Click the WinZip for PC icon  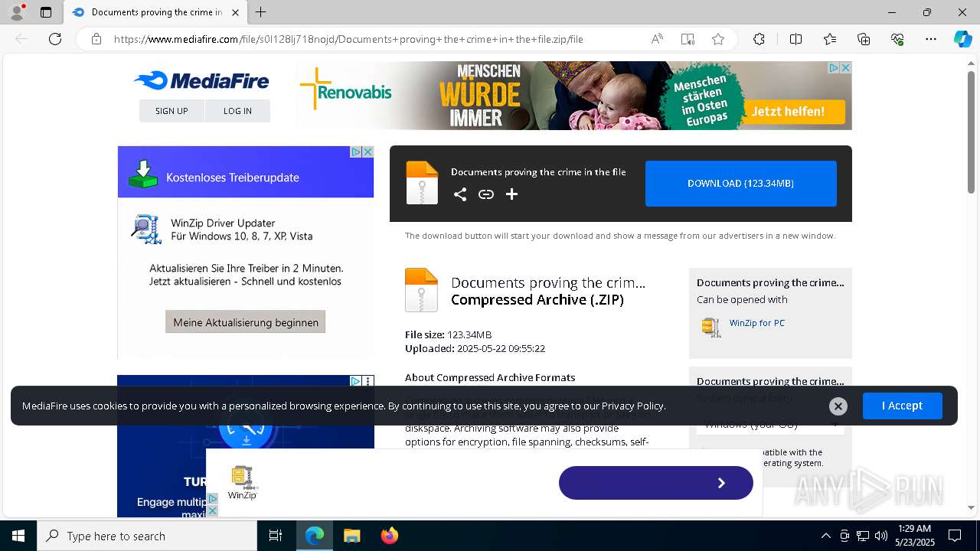click(x=711, y=327)
